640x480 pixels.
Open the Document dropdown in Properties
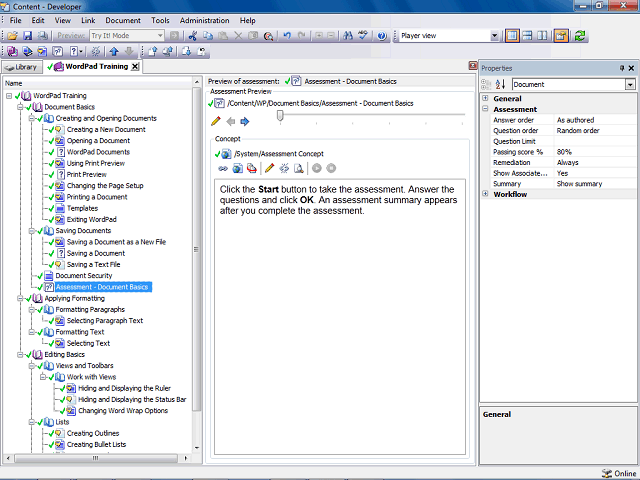click(630, 84)
